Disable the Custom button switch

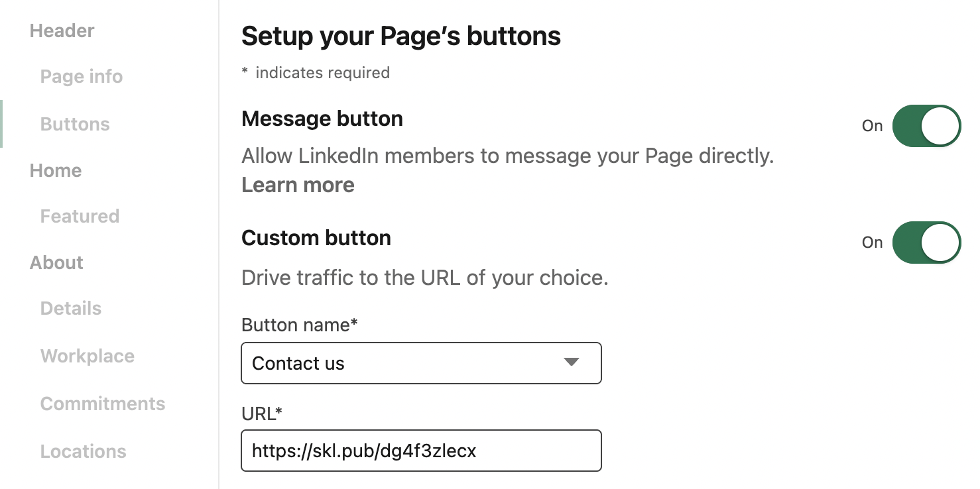tap(926, 243)
